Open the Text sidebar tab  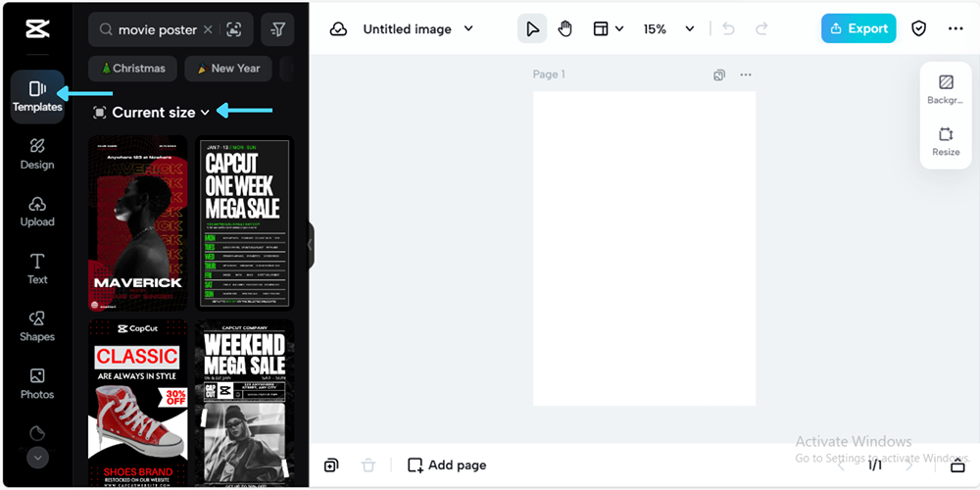pyautogui.click(x=37, y=269)
